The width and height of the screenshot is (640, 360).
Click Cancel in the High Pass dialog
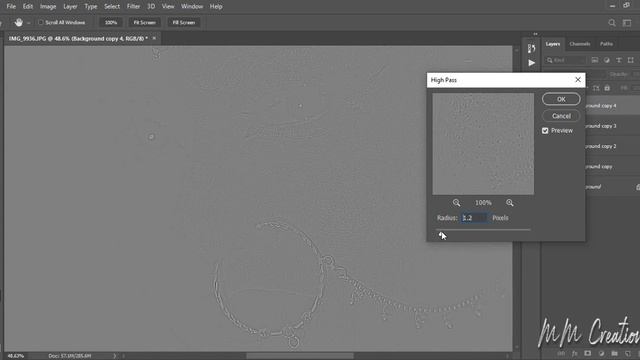click(561, 116)
